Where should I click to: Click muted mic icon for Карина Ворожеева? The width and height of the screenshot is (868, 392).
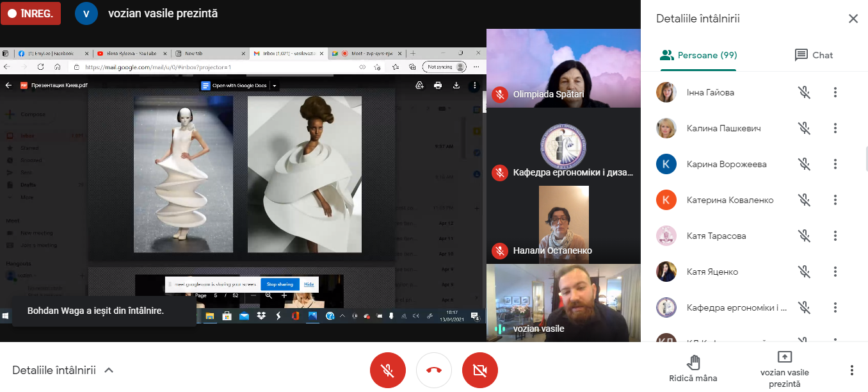coord(805,164)
